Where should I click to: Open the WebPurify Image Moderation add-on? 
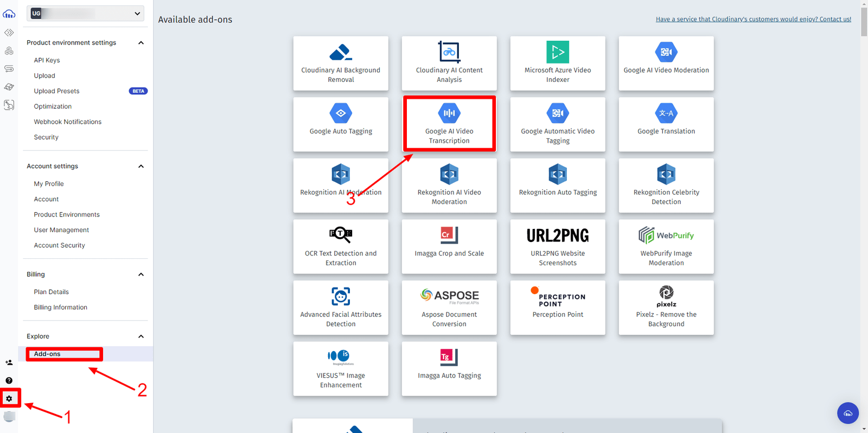pyautogui.click(x=666, y=246)
